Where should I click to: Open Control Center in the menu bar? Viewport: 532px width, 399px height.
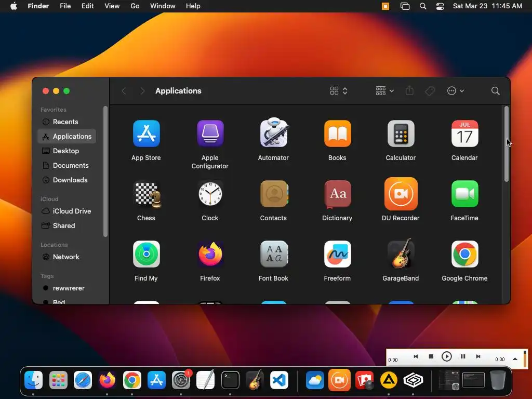(x=440, y=6)
